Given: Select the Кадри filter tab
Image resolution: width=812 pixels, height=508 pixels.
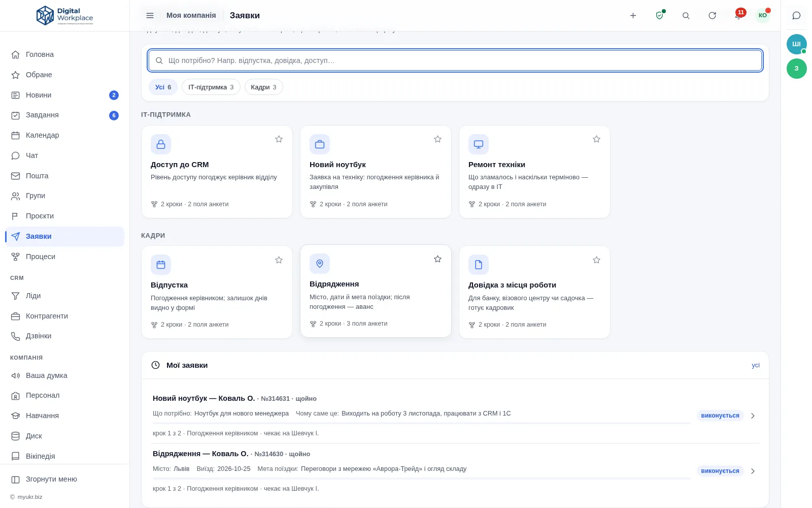Looking at the screenshot, I should tap(263, 87).
